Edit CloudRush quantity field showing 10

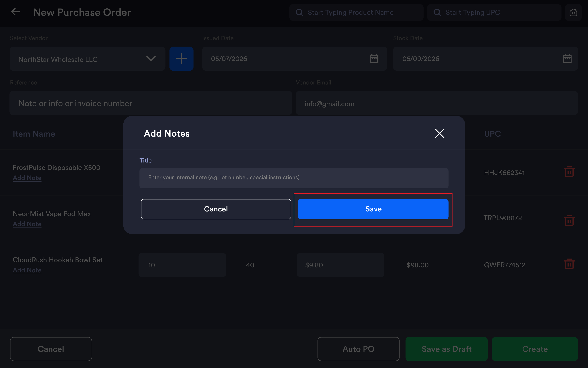pos(182,265)
